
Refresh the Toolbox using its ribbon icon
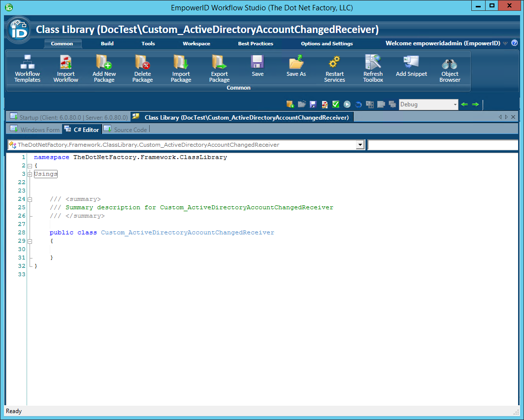pos(373,68)
